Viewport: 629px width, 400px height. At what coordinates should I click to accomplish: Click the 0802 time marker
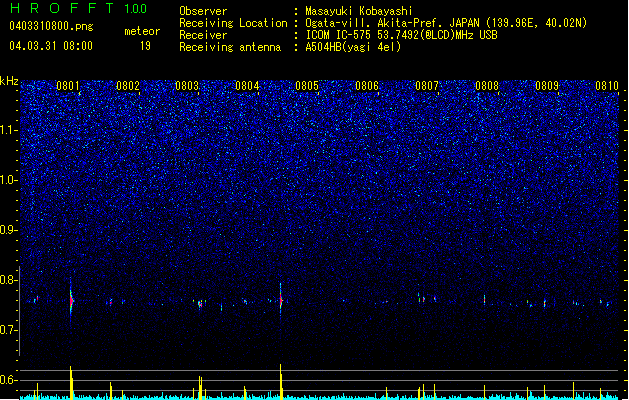coord(128,86)
